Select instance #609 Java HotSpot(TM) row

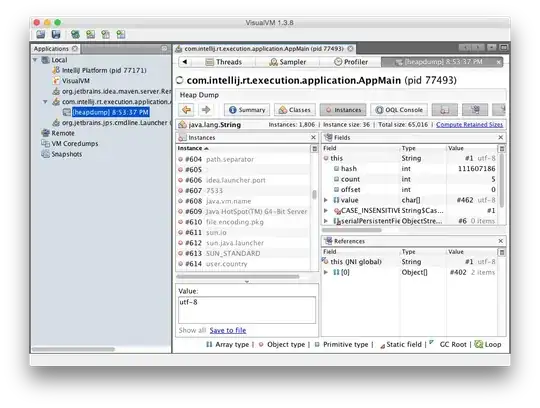click(x=243, y=211)
